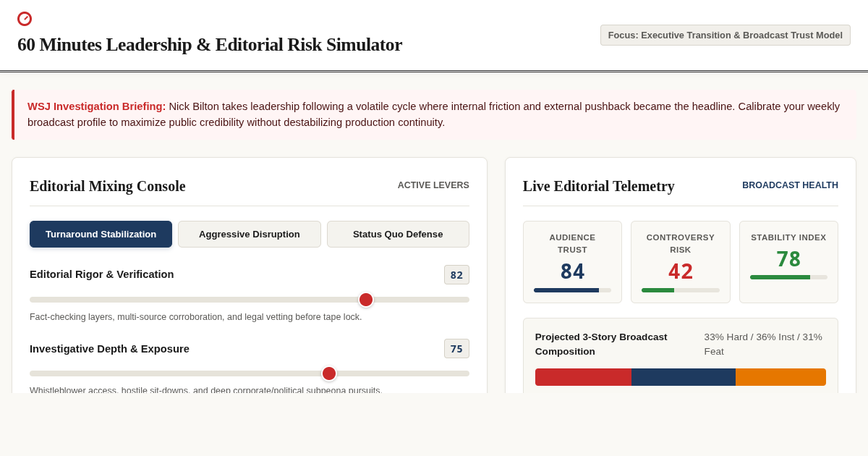Click the Controversy Risk value 42
This screenshot has width=868, height=456.
point(681,272)
